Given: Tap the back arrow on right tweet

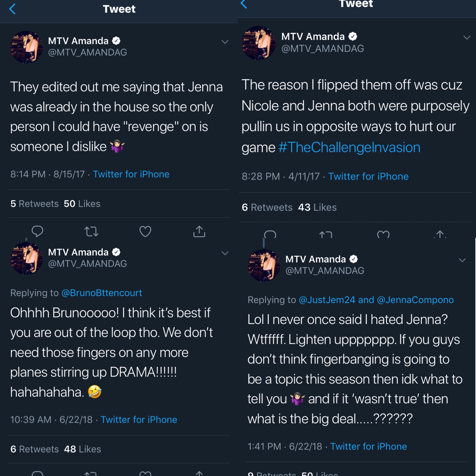Looking at the screenshot, I should (244, 4).
